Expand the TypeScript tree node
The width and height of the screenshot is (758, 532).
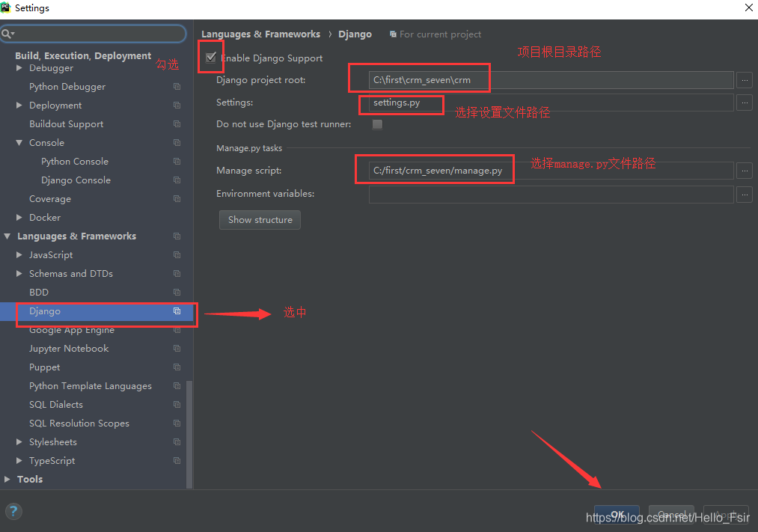(x=19, y=460)
